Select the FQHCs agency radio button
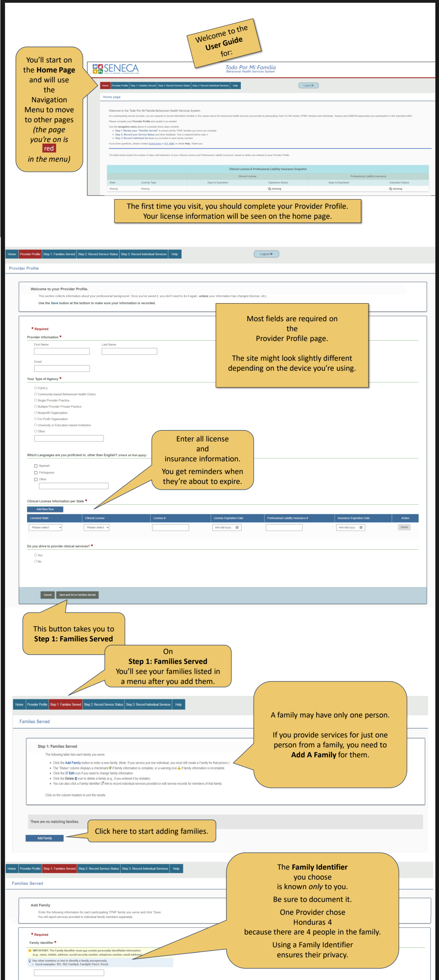Image resolution: width=439 pixels, height=980 pixels. coord(35,388)
